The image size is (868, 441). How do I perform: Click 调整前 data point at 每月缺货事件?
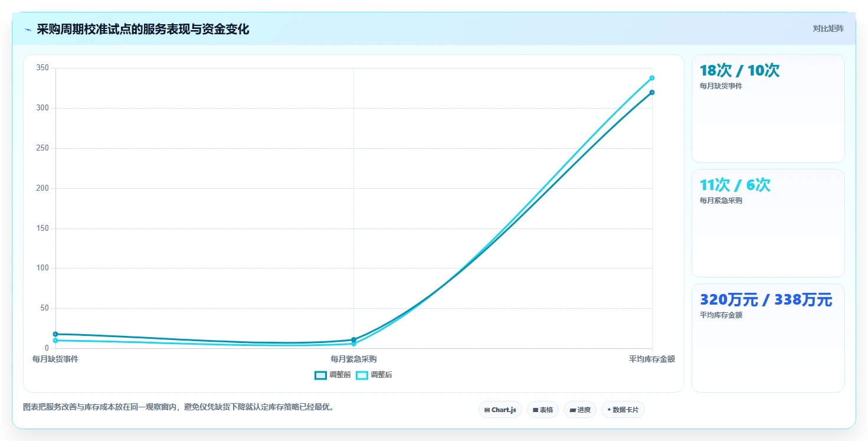click(55, 334)
